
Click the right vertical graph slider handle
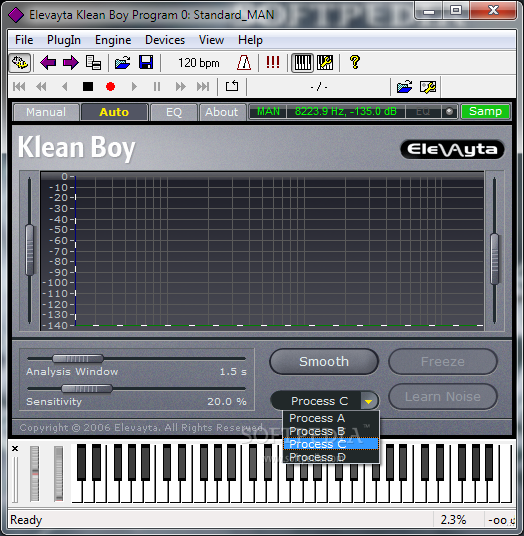pyautogui.click(x=494, y=259)
